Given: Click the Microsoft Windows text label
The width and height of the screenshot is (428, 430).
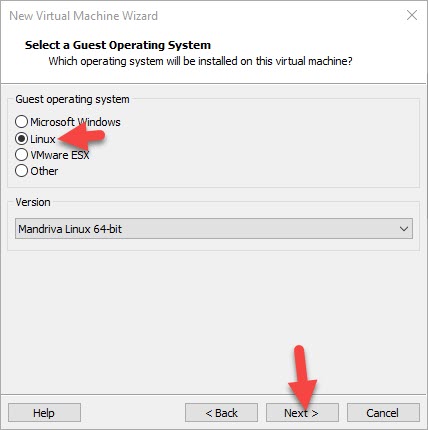Looking at the screenshot, I should [75, 122].
